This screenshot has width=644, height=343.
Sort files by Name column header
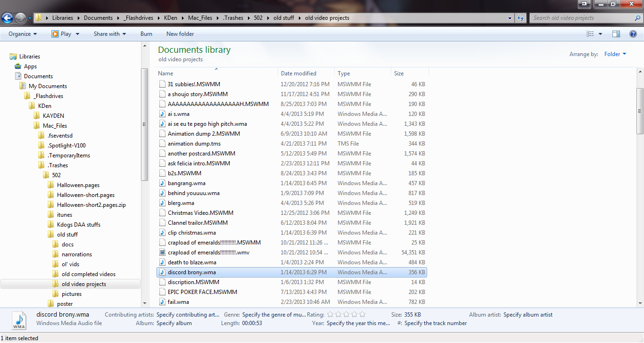click(217, 73)
